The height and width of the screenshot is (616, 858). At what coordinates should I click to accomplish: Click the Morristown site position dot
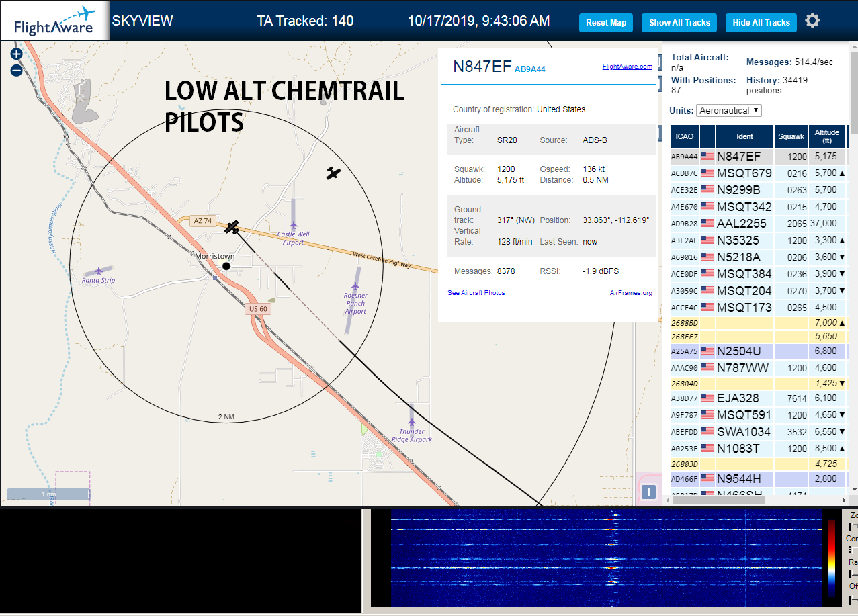(x=226, y=267)
